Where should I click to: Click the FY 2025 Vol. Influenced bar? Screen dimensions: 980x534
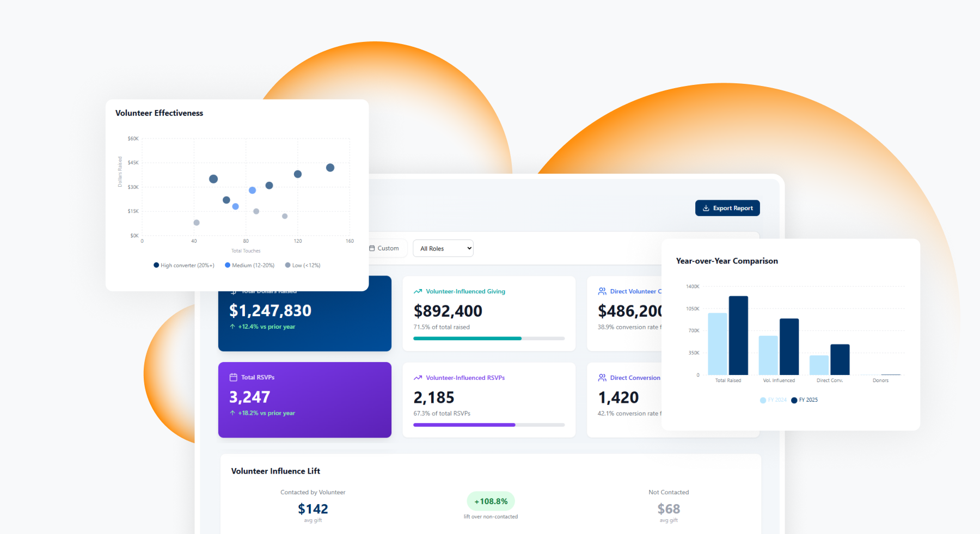tap(789, 347)
